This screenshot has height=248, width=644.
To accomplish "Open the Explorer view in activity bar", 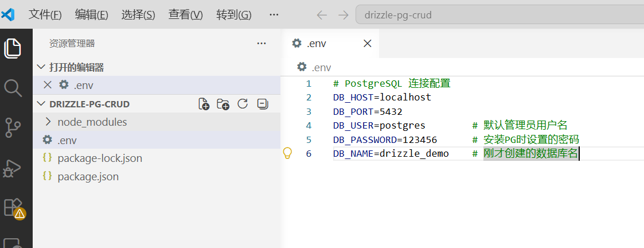I will (x=13, y=48).
